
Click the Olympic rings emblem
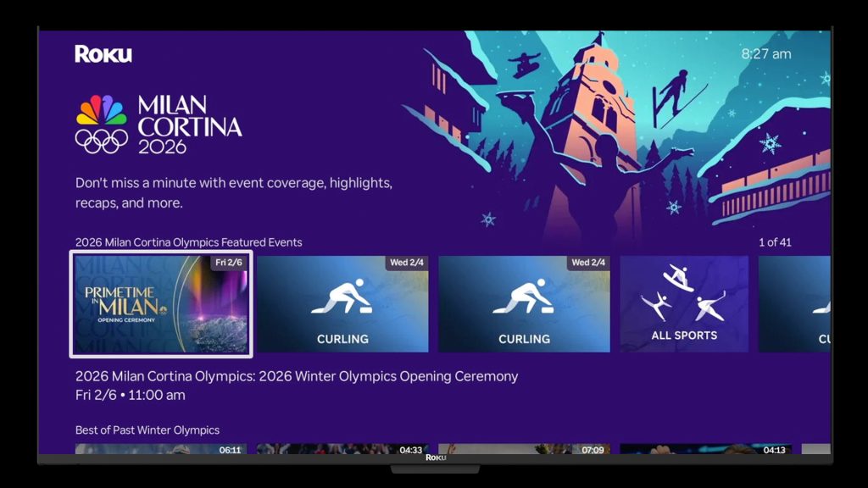(x=101, y=141)
